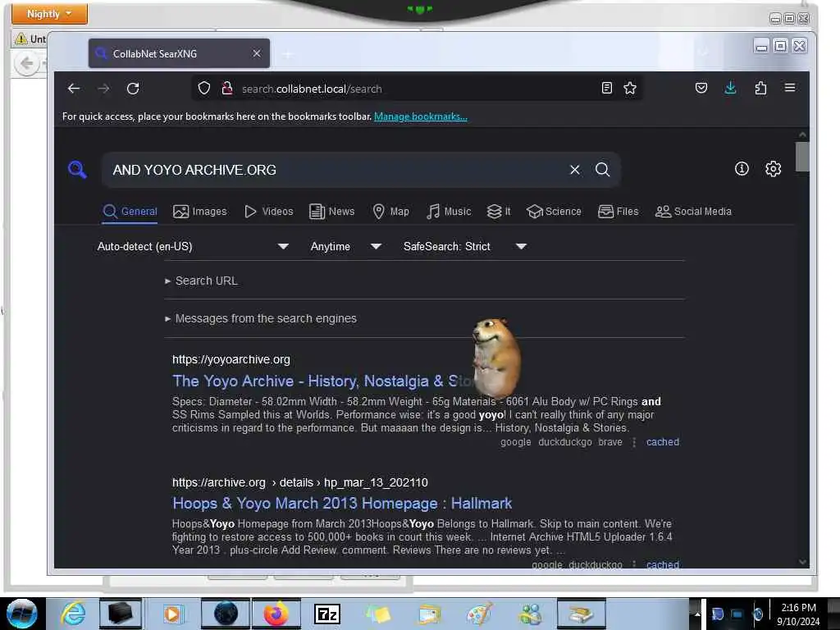Switch to the Files category
The width and height of the screenshot is (840, 630).
pyautogui.click(x=619, y=211)
